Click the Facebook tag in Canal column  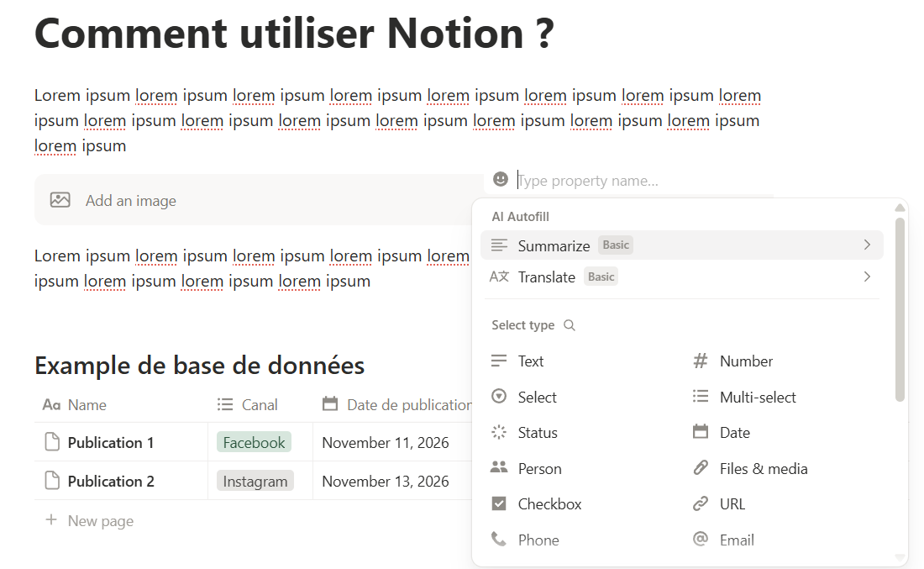coord(254,442)
